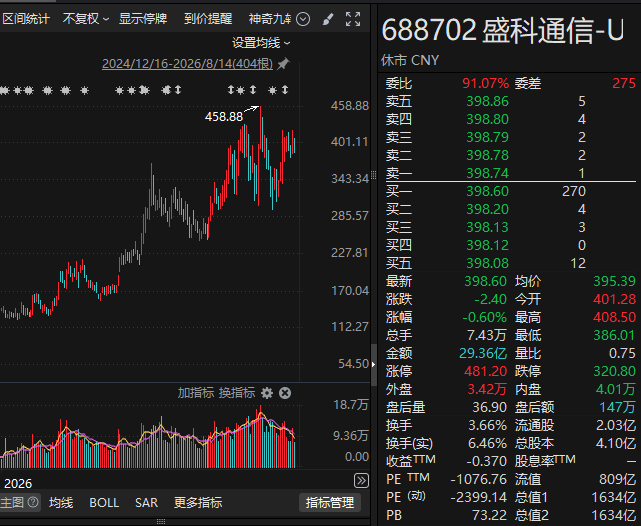The width and height of the screenshot is (641, 526).
Task: Click 最高 value 408.50
Action: pos(614,317)
